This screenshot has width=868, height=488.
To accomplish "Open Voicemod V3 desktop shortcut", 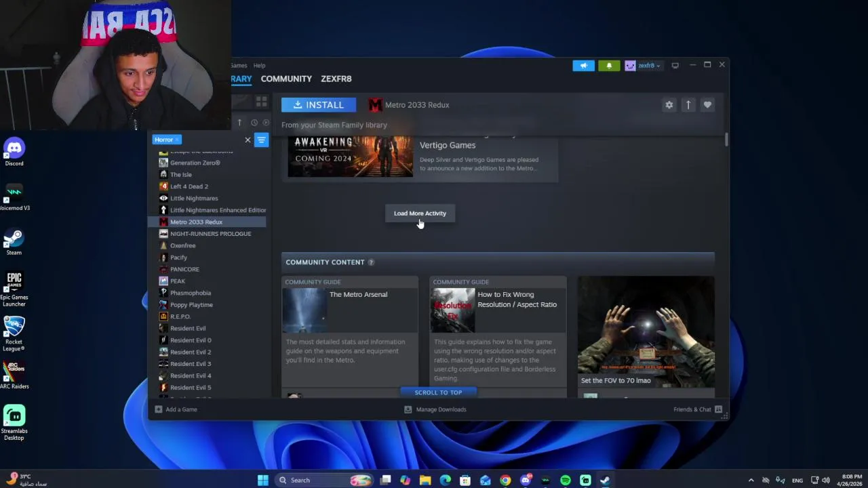I will tap(14, 197).
